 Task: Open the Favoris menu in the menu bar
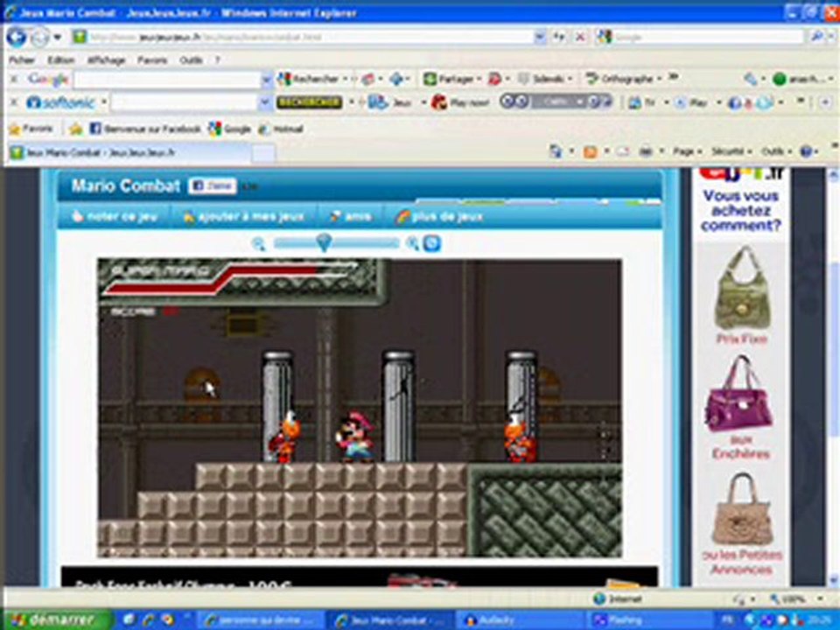click(152, 60)
